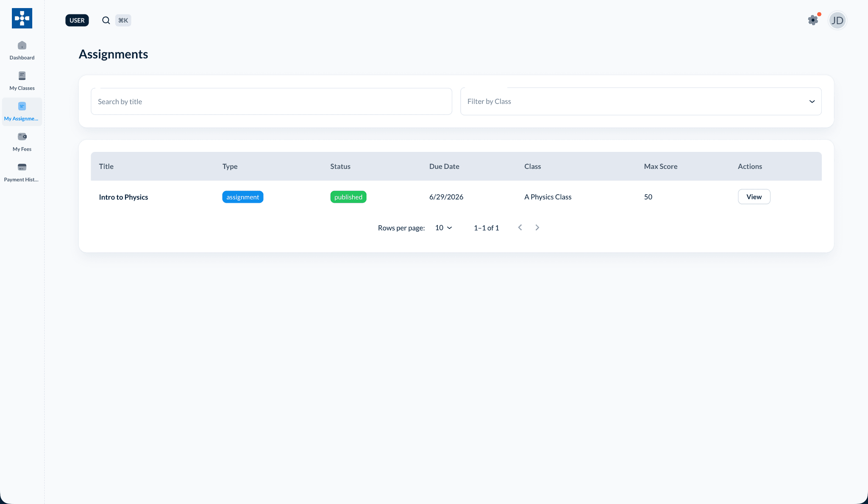This screenshot has height=504, width=868.
Task: Click the blue app logo icon
Action: tap(22, 18)
